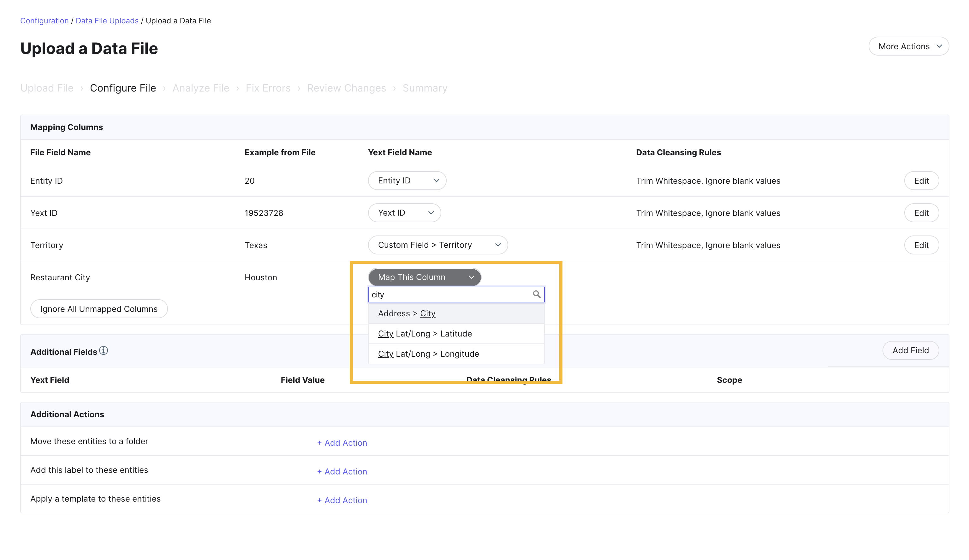
Task: Select the Upload File step
Action: coord(47,88)
